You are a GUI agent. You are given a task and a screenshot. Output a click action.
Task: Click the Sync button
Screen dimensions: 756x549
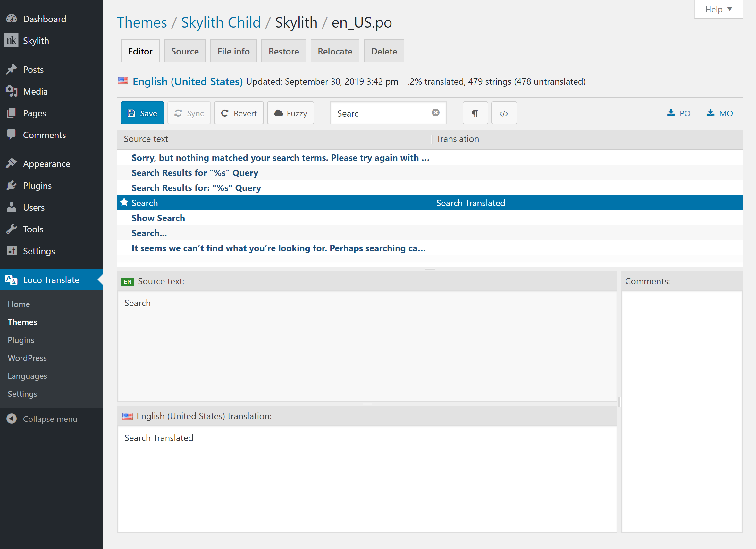pos(189,113)
